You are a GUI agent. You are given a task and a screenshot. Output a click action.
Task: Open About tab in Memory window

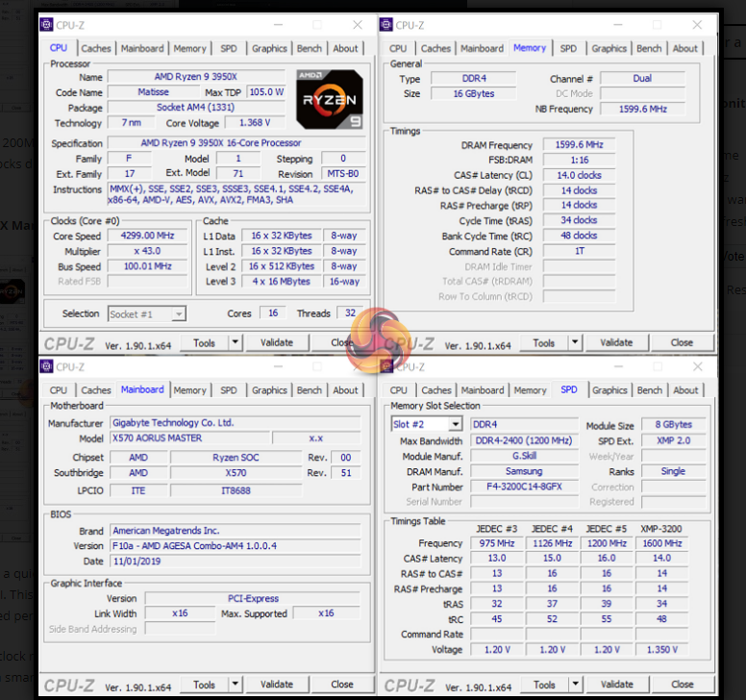(x=684, y=48)
